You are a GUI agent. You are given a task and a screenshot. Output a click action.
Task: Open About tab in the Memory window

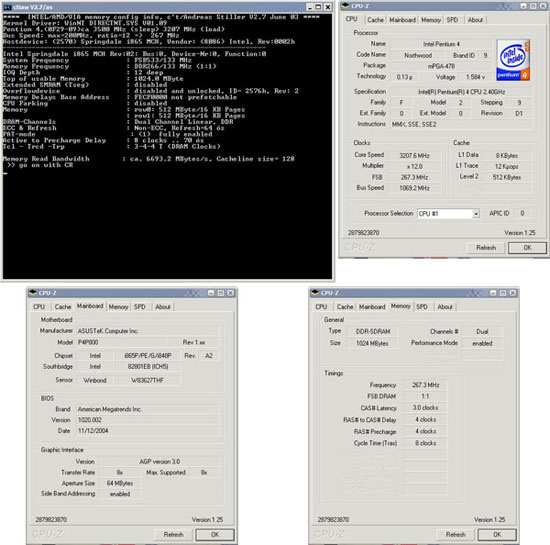coord(445,307)
